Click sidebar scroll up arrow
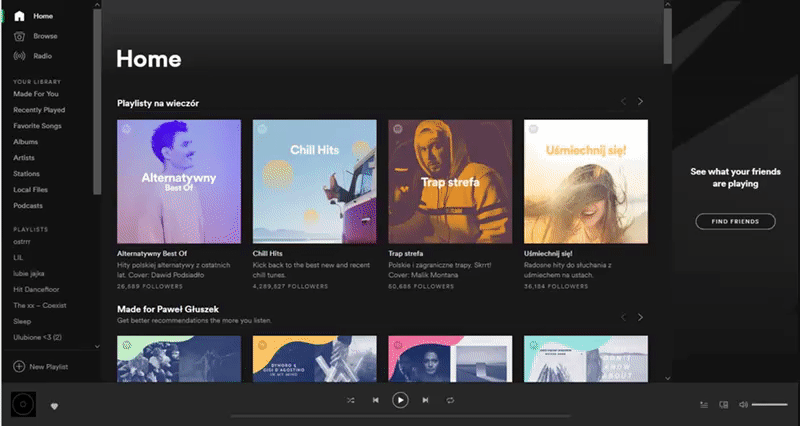Viewport: 800px width, 426px height. [x=97, y=4]
